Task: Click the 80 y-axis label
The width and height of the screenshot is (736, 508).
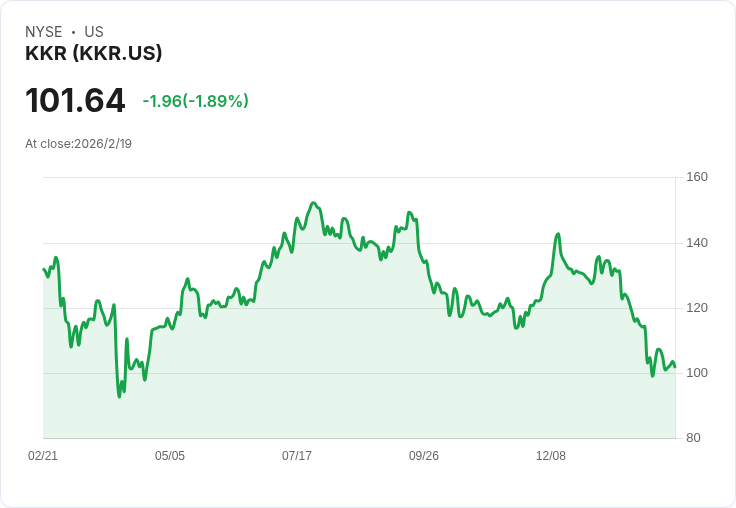Action: (694, 438)
